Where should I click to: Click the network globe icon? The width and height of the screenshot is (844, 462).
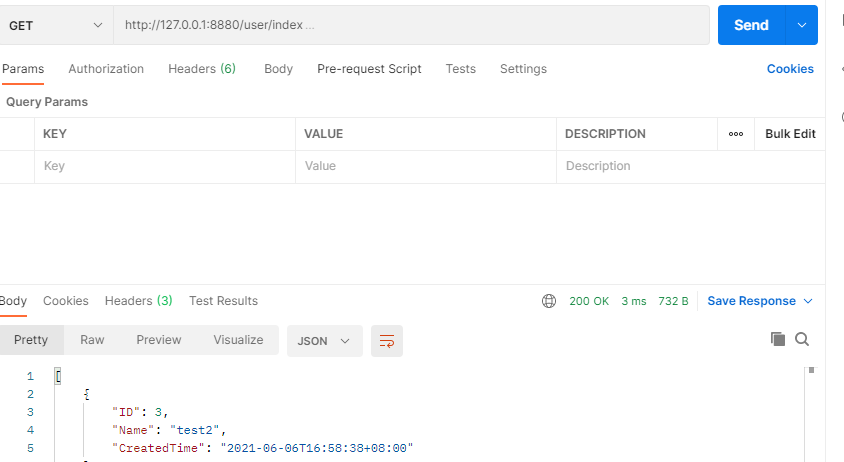pos(549,301)
